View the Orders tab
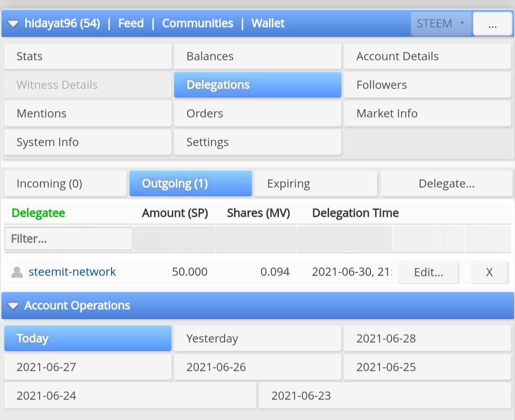Image resolution: width=515 pixels, height=420 pixels. 257,113
